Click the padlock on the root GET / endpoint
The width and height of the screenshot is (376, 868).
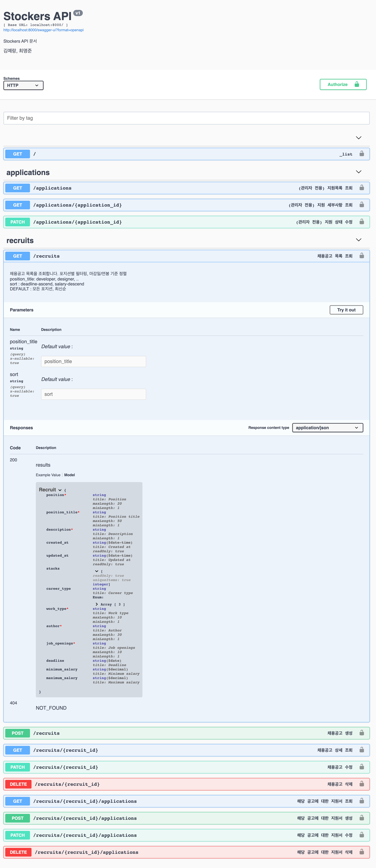362,154
